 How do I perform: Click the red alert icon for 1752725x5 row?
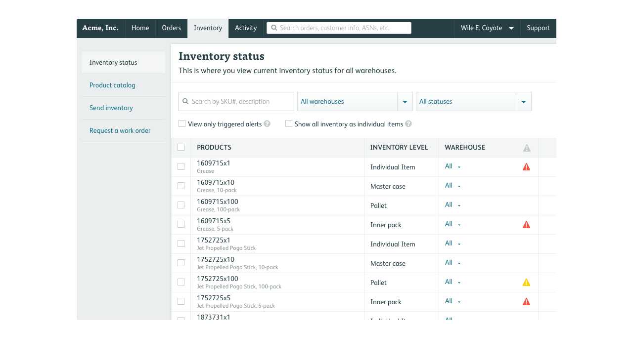click(526, 302)
